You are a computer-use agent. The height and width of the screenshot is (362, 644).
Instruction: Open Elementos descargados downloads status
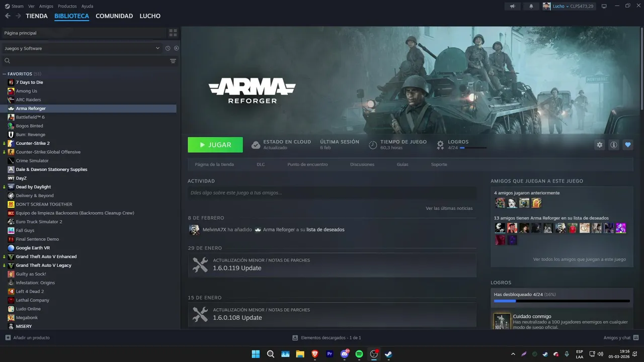coord(327,338)
